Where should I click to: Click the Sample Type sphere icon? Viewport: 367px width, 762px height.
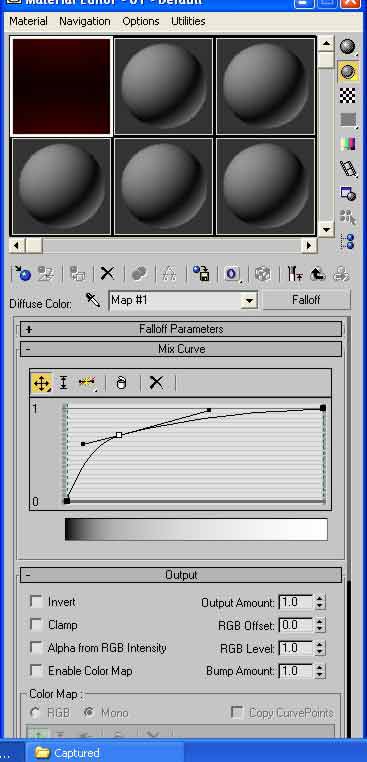(347, 46)
